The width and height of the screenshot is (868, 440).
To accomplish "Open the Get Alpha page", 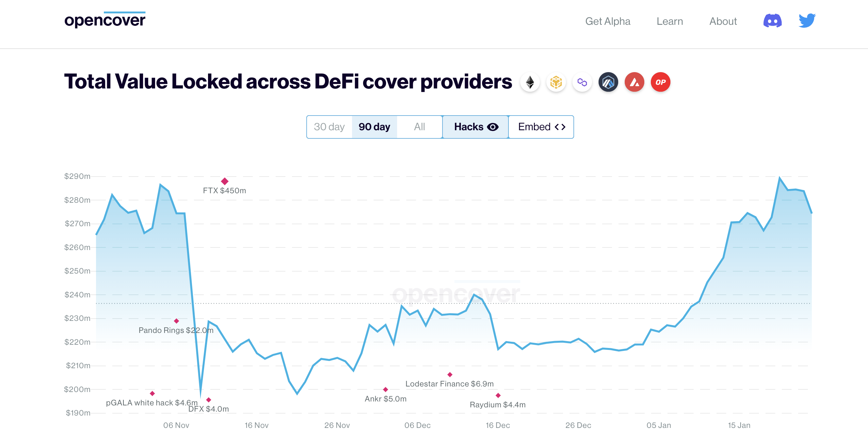I will pyautogui.click(x=607, y=21).
